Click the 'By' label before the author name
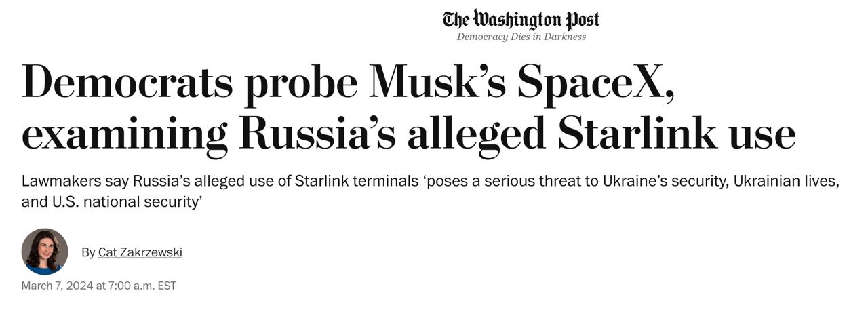This screenshot has width=868, height=314. tap(88, 252)
